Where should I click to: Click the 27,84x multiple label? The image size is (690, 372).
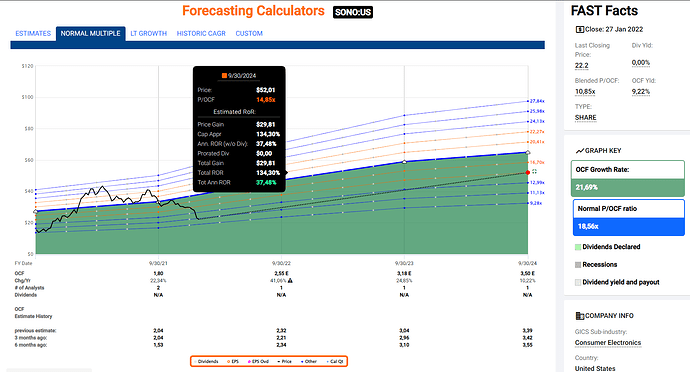[x=537, y=101]
